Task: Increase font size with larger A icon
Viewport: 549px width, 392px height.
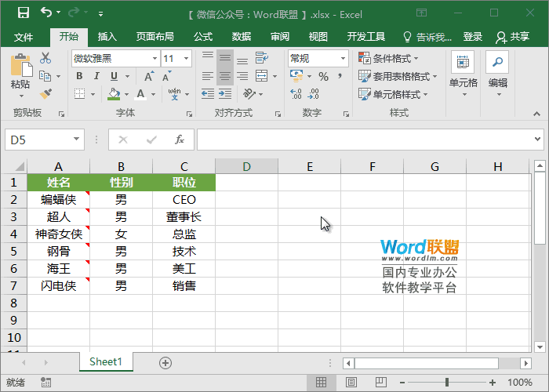Action: pyautogui.click(x=148, y=76)
